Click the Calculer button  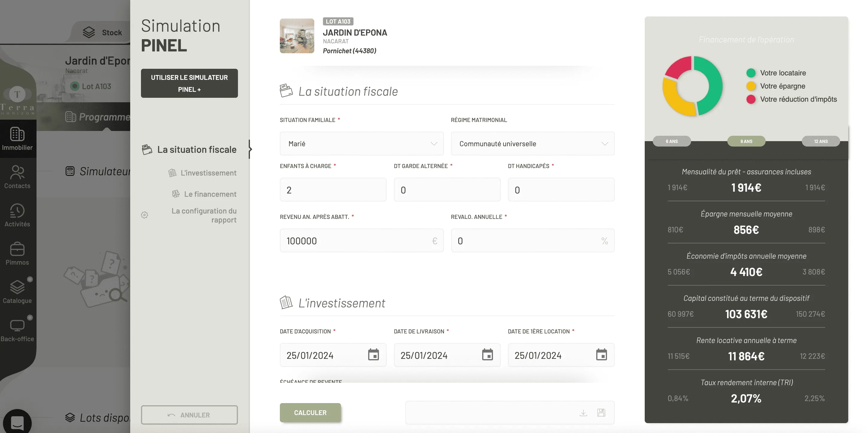pyautogui.click(x=310, y=412)
